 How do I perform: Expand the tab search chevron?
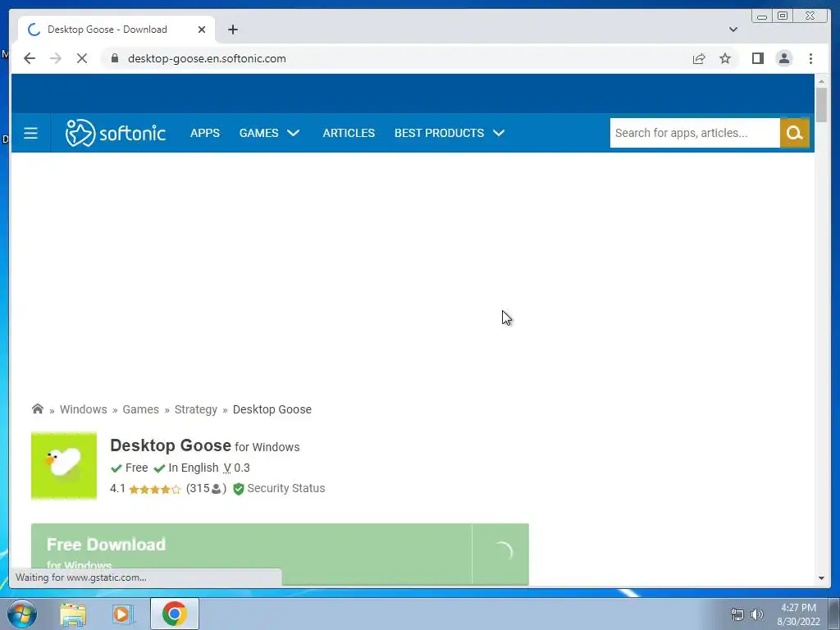click(733, 30)
